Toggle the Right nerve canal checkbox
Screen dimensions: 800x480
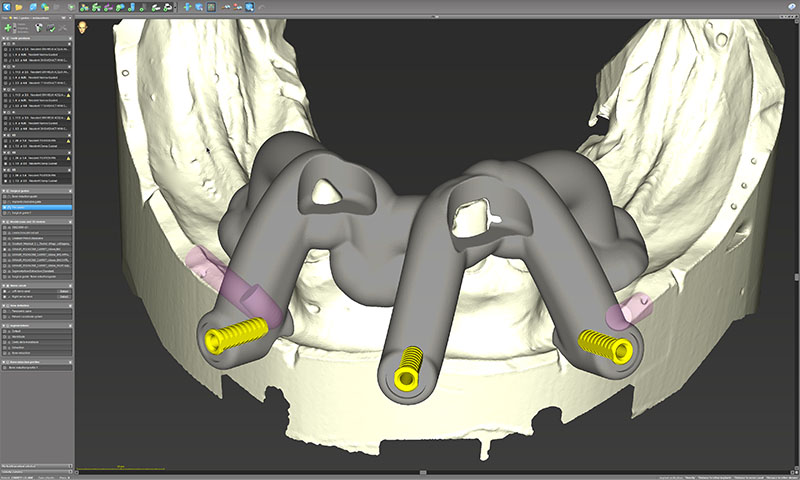point(6,299)
